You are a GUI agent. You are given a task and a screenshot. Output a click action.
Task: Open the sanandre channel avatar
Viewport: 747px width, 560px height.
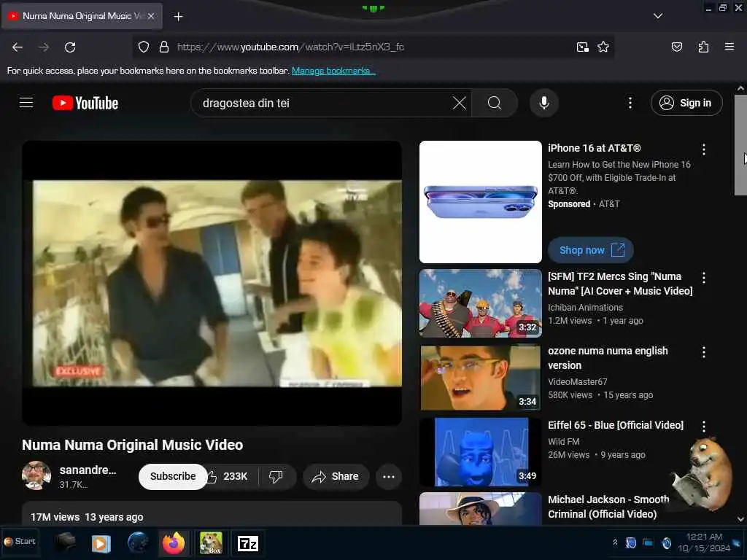[36, 475]
